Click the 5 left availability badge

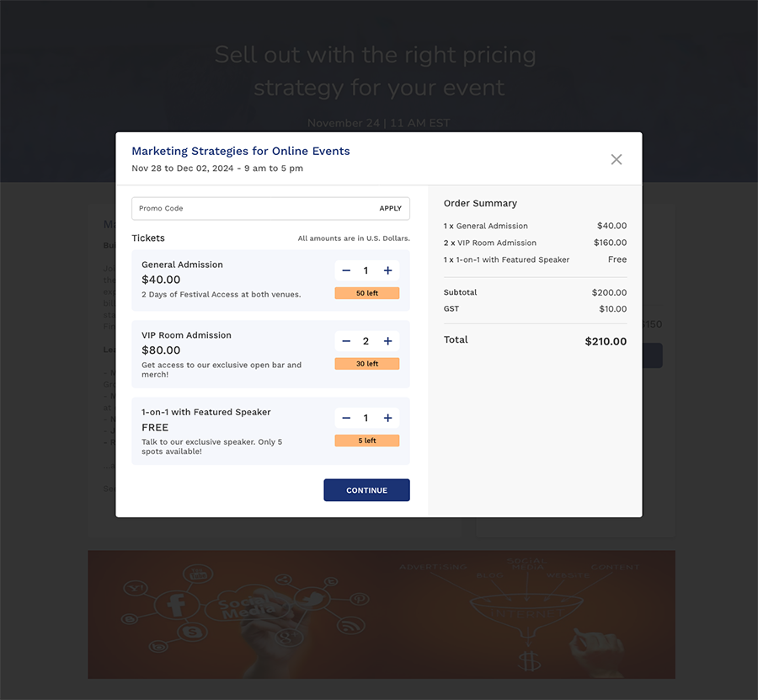coord(366,441)
